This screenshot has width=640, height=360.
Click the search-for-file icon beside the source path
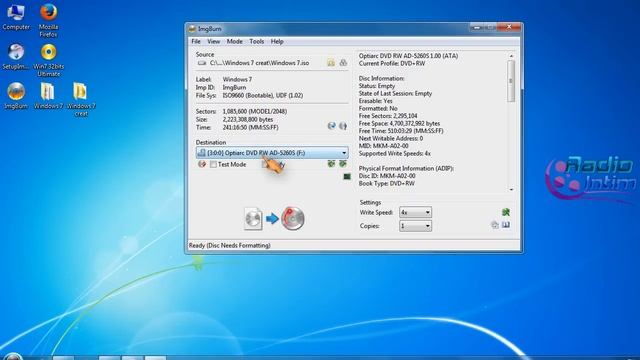tap(343, 63)
